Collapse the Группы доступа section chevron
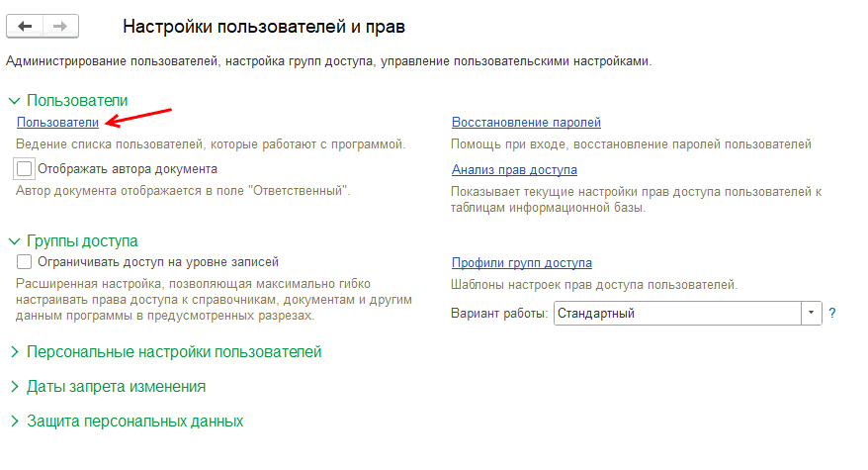The image size is (868, 470). point(14,241)
